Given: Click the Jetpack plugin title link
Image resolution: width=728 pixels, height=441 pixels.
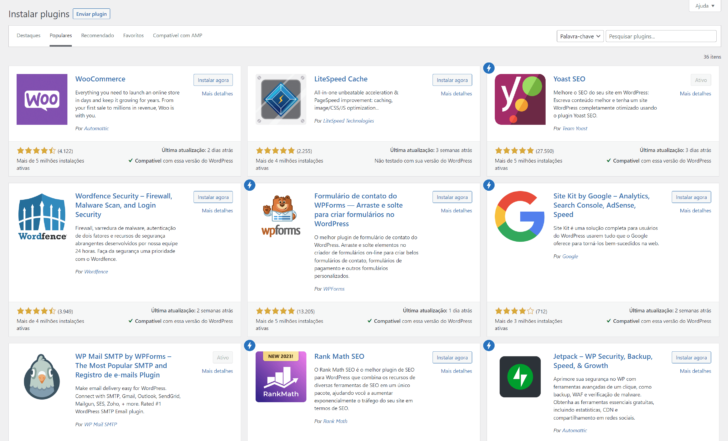Looking at the screenshot, I should (x=603, y=361).
